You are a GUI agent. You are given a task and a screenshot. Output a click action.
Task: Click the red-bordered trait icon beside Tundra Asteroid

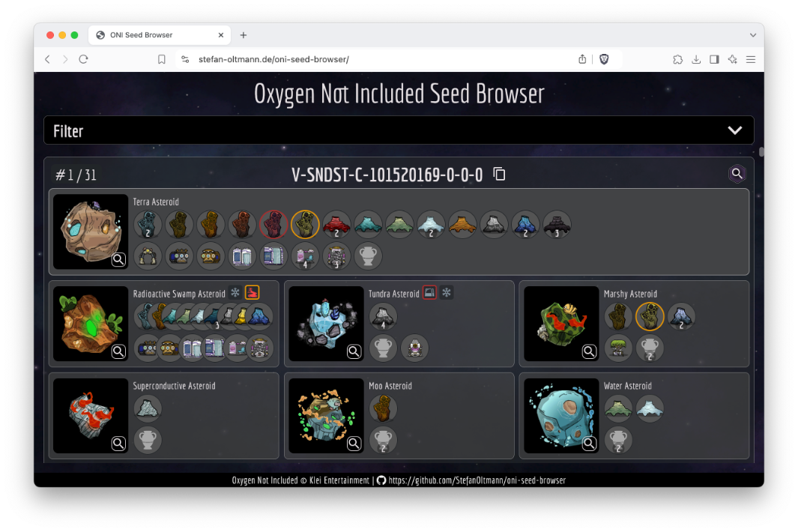pos(429,292)
